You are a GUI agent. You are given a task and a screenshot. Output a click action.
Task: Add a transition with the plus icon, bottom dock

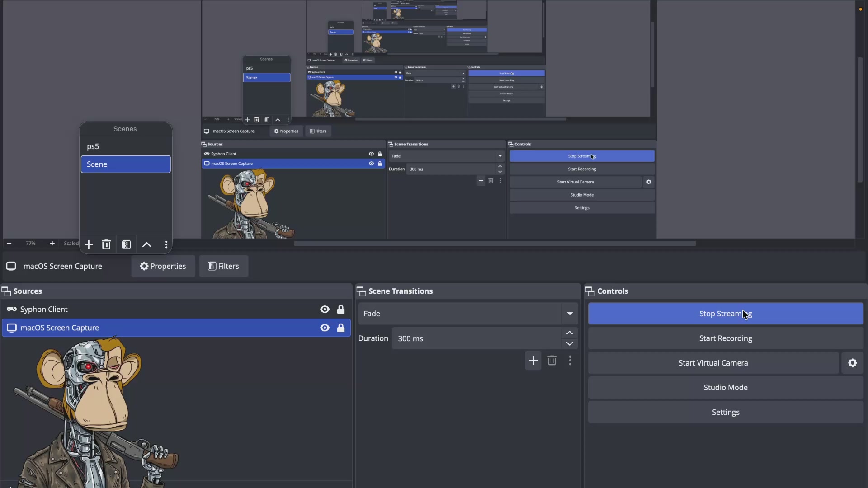533,361
